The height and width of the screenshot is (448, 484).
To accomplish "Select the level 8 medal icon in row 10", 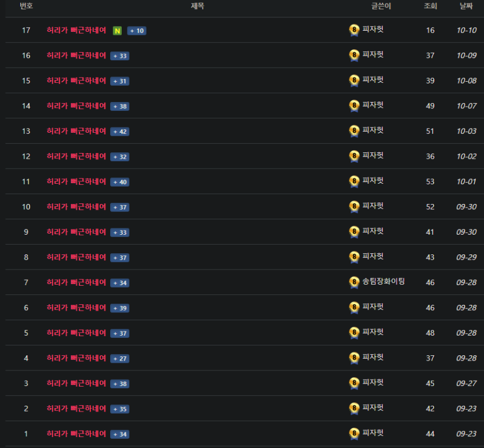I will (354, 207).
